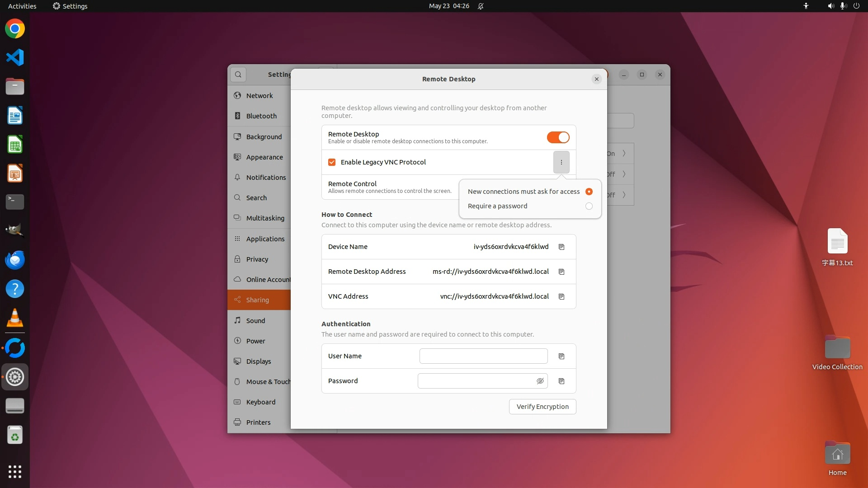The width and height of the screenshot is (868, 488).
Task: Click the Verify Encryption button
Action: [542, 406]
